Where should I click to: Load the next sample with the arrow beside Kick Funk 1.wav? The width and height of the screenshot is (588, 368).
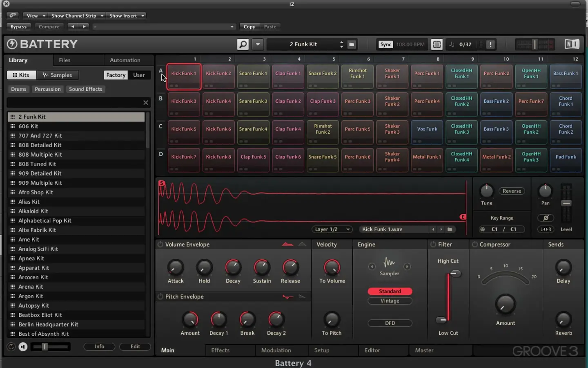(x=441, y=229)
